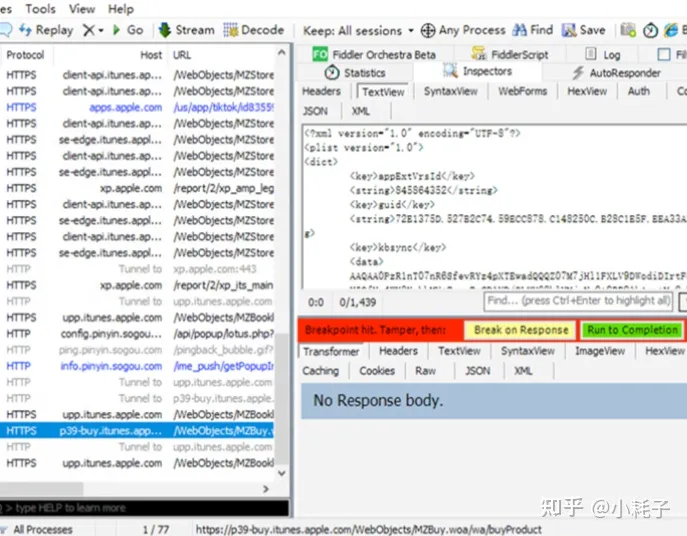The height and width of the screenshot is (536, 687).
Task: Switch to the request SyntaxView tab
Action: (450, 91)
